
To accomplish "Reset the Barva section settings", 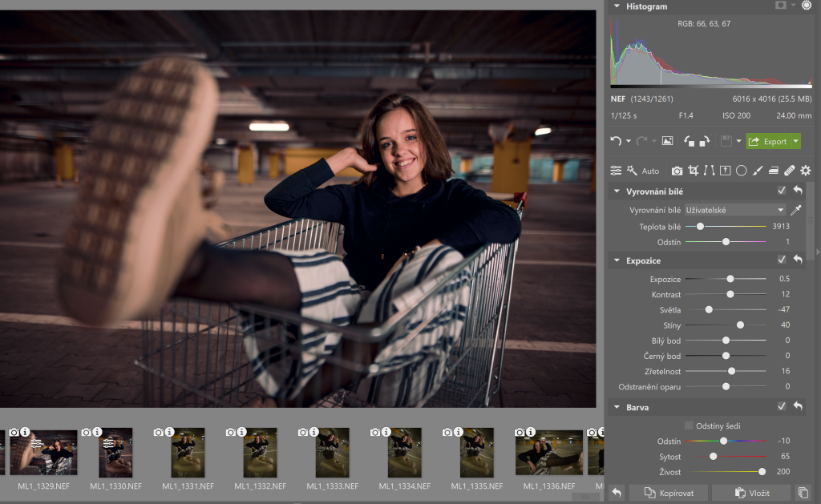I will pos(798,406).
